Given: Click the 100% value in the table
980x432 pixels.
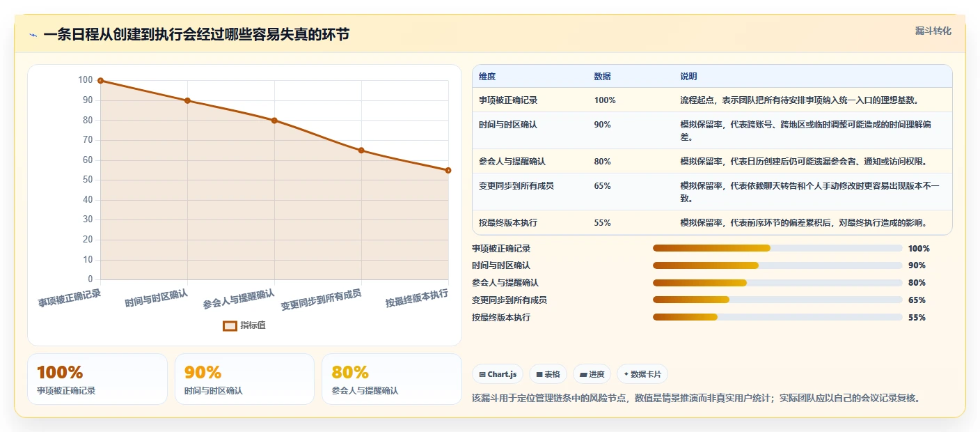Looking at the screenshot, I should pyautogui.click(x=605, y=100).
